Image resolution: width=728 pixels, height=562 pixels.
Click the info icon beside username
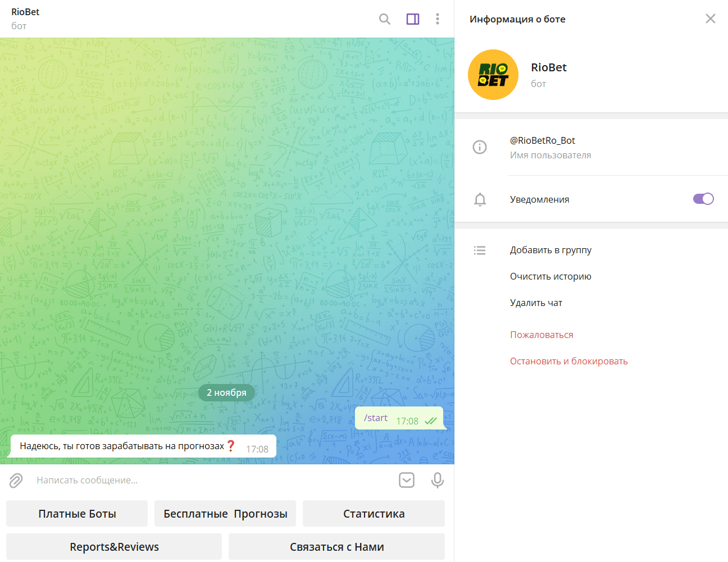point(480,147)
